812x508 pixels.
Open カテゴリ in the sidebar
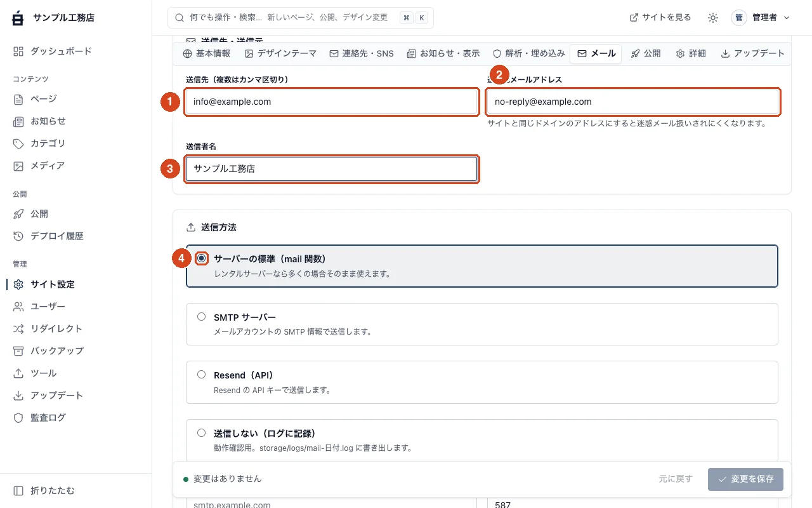coord(76,144)
